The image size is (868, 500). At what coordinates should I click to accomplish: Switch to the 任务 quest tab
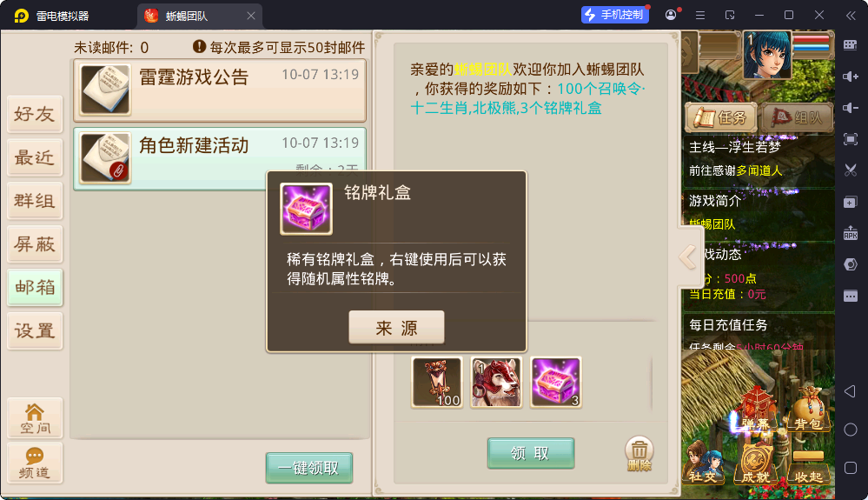(721, 117)
